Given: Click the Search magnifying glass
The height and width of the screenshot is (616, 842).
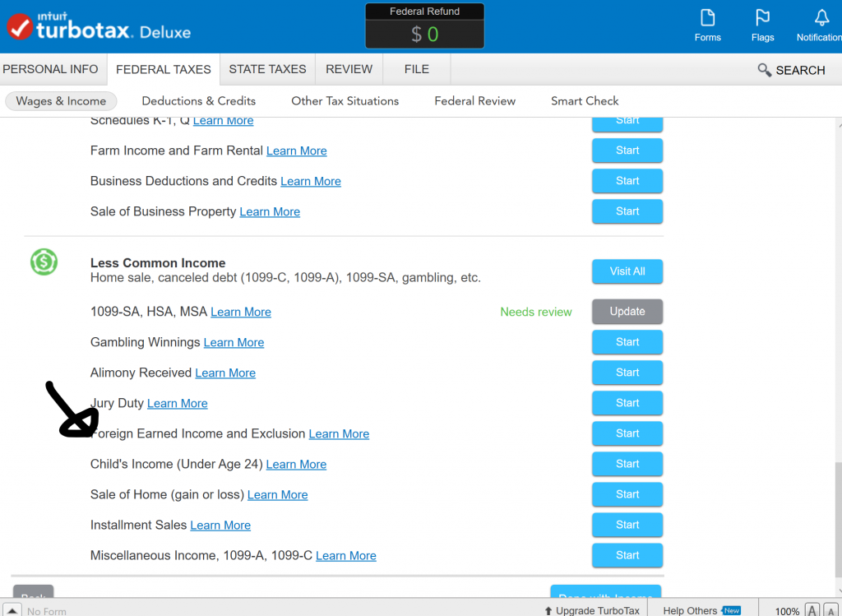Looking at the screenshot, I should 765,70.
